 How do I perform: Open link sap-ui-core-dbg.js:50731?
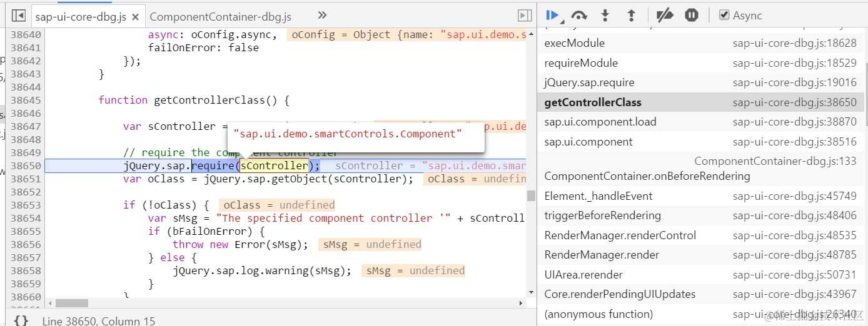tap(794, 275)
